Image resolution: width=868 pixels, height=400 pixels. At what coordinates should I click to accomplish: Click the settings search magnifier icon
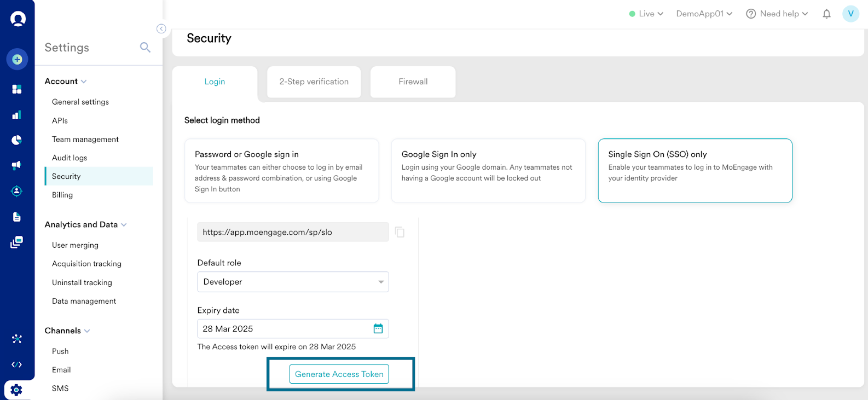point(145,47)
